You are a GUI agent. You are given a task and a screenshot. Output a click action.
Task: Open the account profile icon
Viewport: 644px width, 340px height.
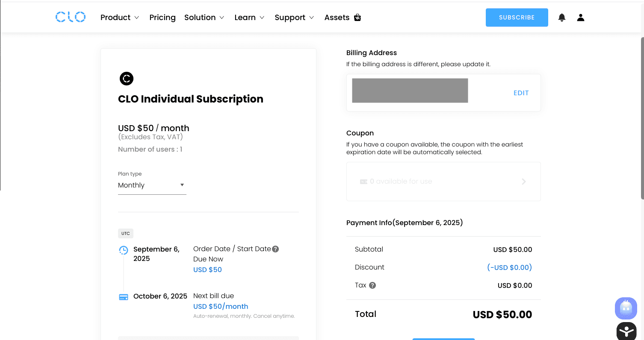[x=580, y=18]
